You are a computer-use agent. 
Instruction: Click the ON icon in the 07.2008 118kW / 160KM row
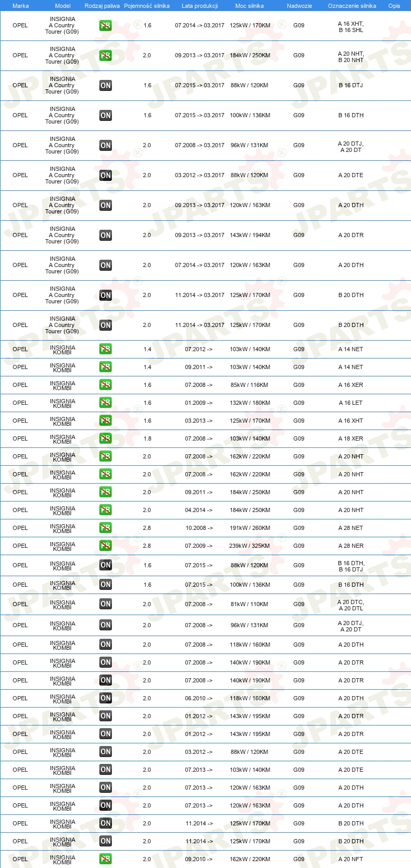click(x=106, y=645)
